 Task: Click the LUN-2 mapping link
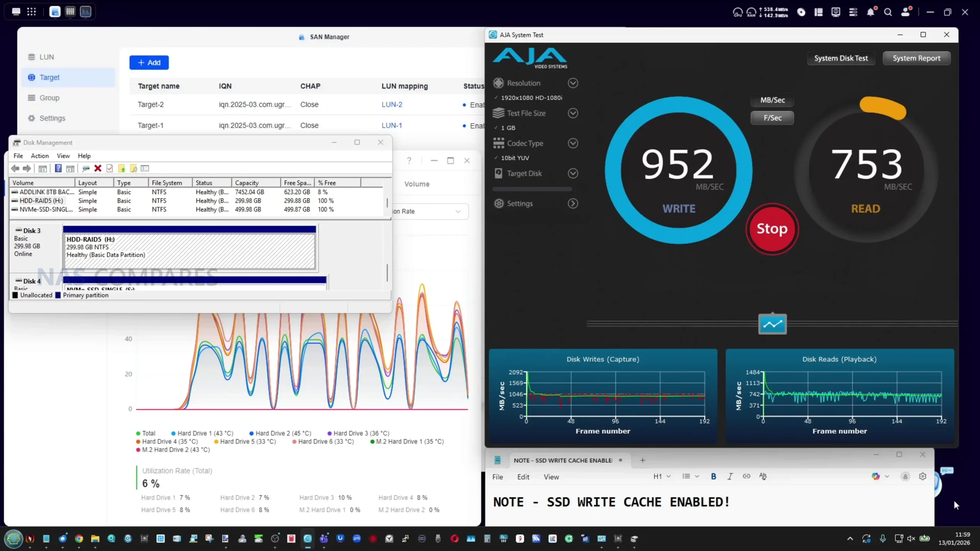click(x=392, y=104)
